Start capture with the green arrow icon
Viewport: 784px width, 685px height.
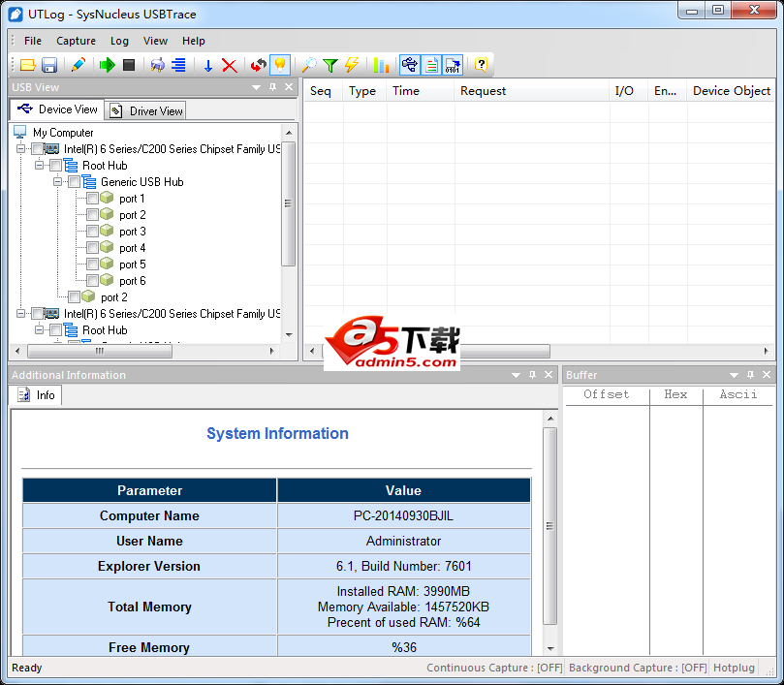tap(107, 65)
